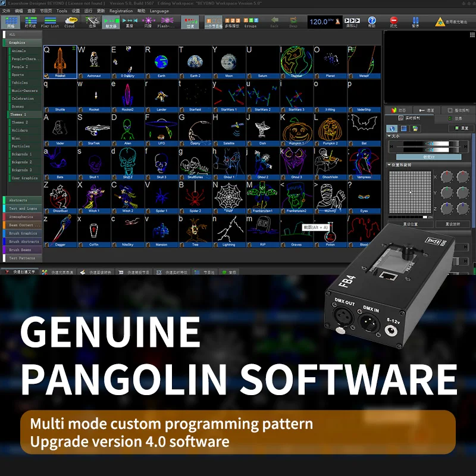Viewport: 476px width, 476px height.
Task: Open the Test Patterns category
Action: coord(22,258)
